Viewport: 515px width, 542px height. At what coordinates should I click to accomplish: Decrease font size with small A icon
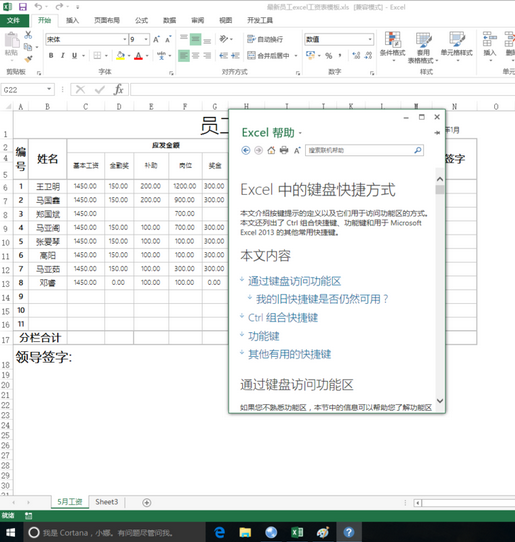[168, 39]
